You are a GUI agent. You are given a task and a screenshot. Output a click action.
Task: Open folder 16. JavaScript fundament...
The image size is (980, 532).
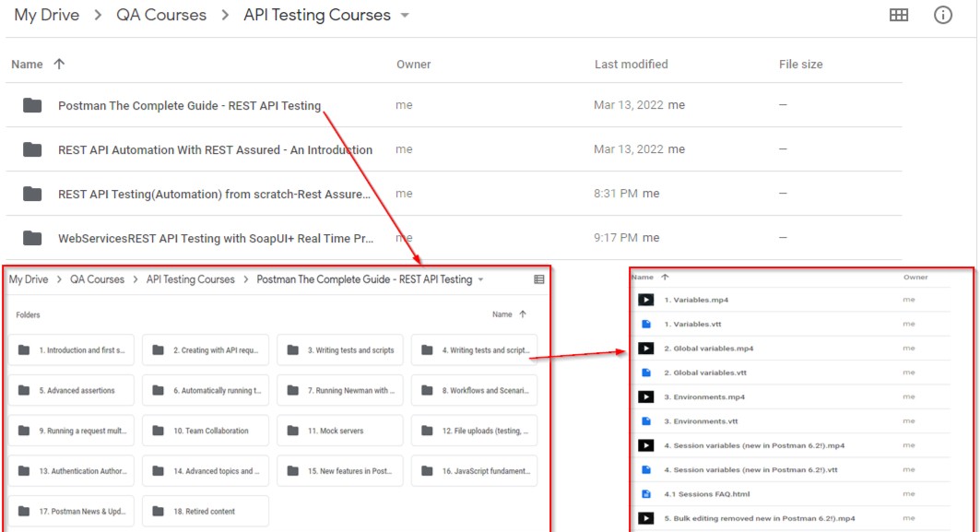coord(475,471)
